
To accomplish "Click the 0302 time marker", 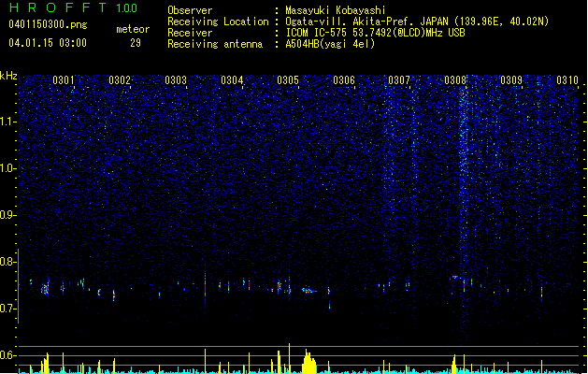I will (120, 80).
